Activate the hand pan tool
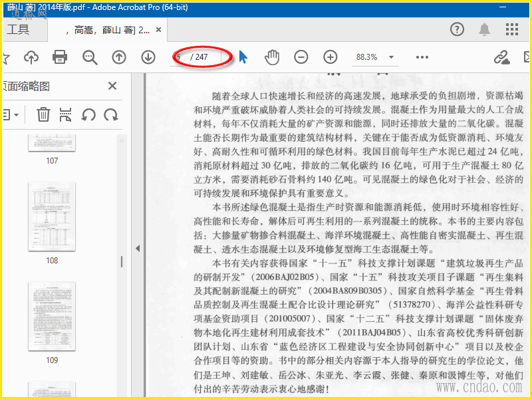 (272, 57)
